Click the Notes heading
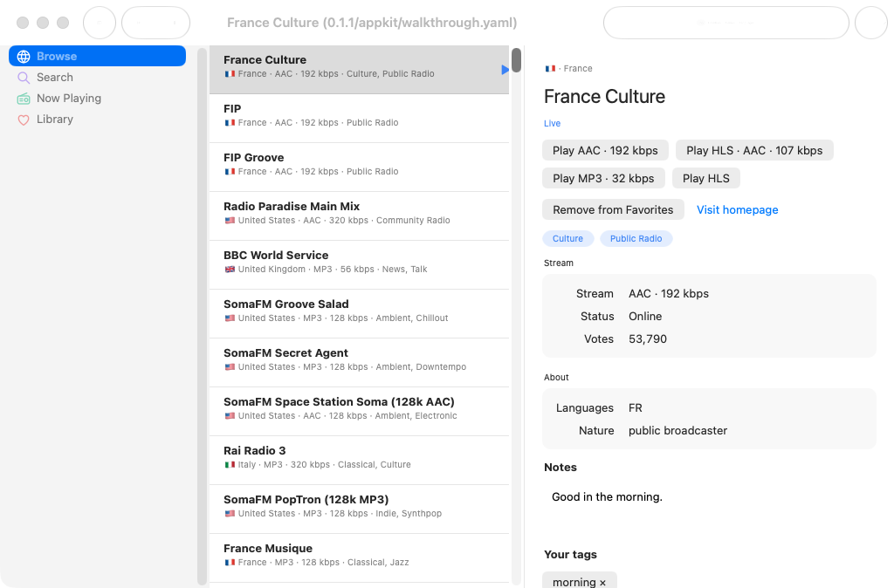 560,468
